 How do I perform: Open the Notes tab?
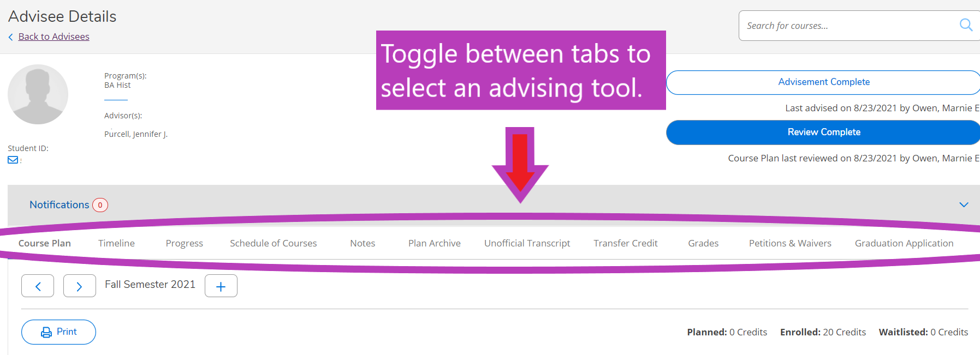(363, 243)
